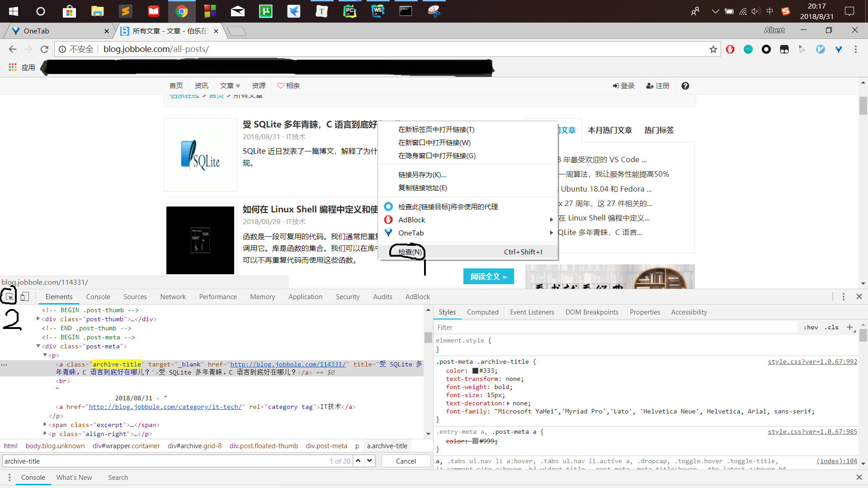Open the AdBlock extension icon in toolbar
Viewport: 868px width, 488px height.
tap(731, 49)
